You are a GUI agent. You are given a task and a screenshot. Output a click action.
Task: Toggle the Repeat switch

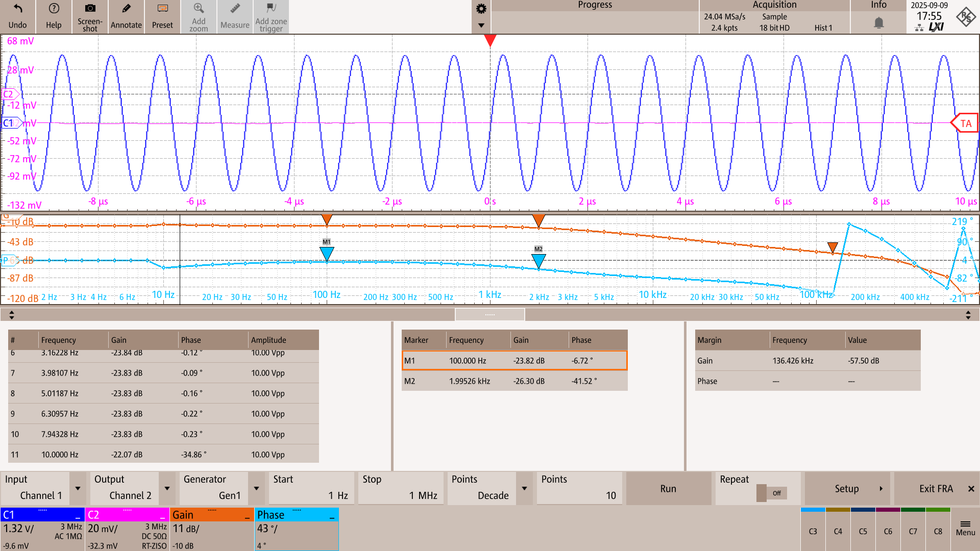click(771, 493)
